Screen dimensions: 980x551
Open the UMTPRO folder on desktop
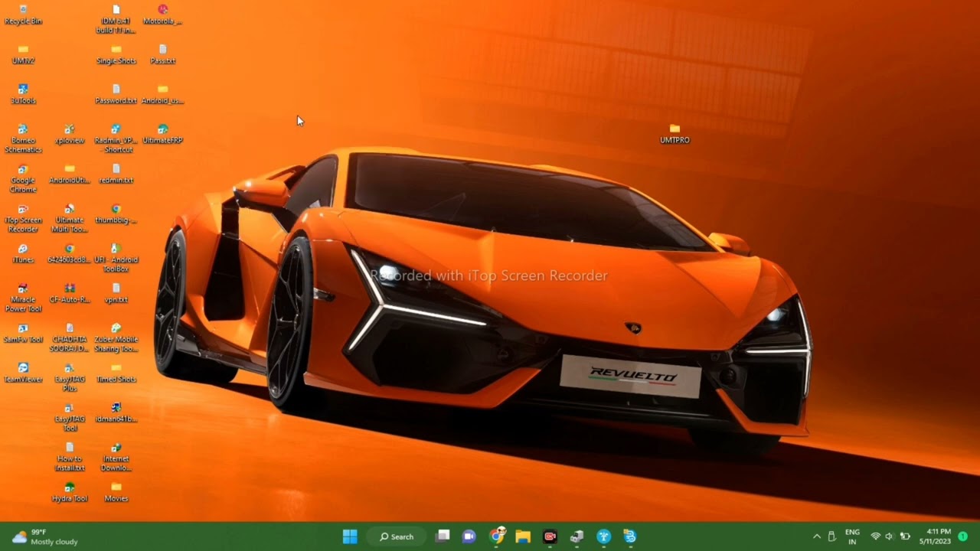pos(675,134)
